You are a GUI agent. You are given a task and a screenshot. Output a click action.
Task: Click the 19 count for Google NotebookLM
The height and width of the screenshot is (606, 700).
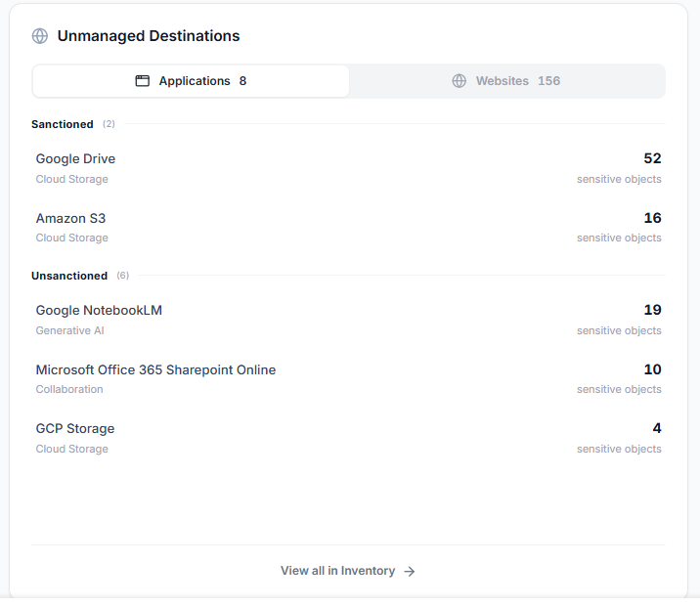[x=652, y=310]
